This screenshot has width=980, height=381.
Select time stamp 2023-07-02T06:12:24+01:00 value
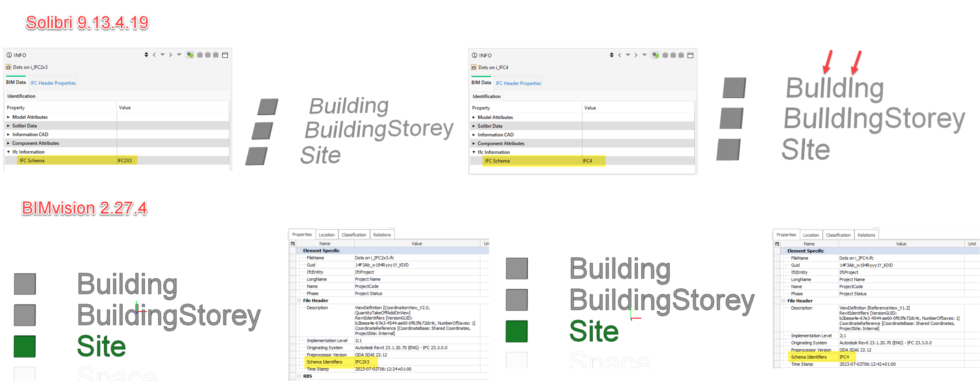(383, 369)
